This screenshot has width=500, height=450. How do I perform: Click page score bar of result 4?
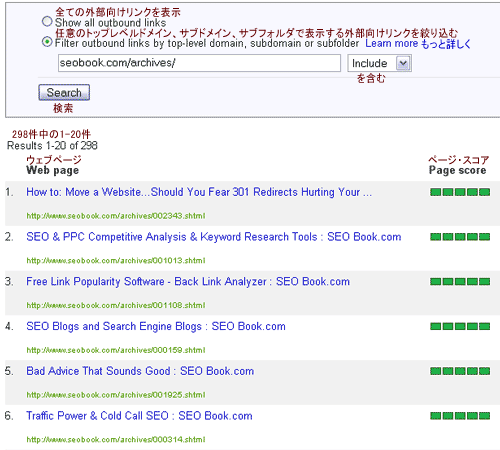460,326
